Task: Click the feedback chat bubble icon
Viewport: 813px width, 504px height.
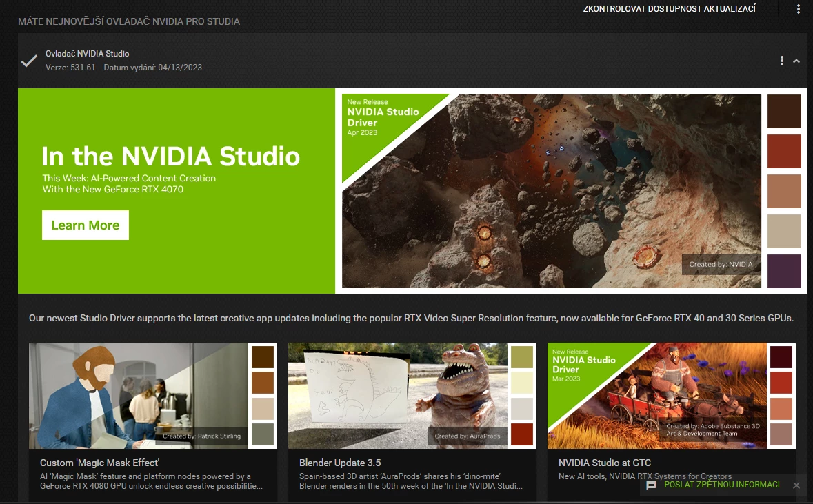Action: coord(651,485)
